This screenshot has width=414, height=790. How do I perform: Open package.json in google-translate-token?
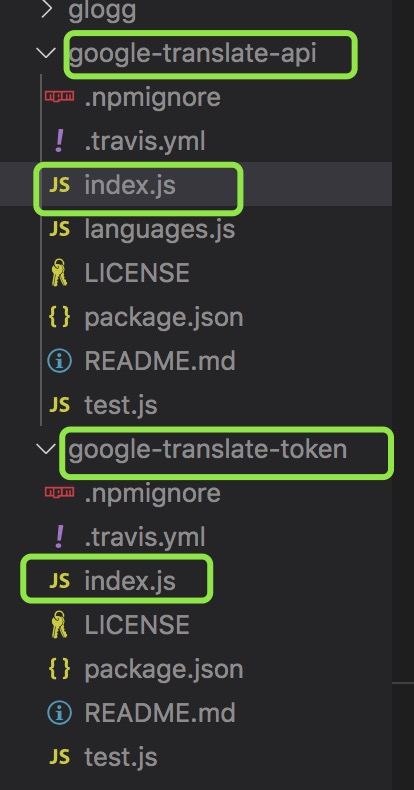(164, 670)
